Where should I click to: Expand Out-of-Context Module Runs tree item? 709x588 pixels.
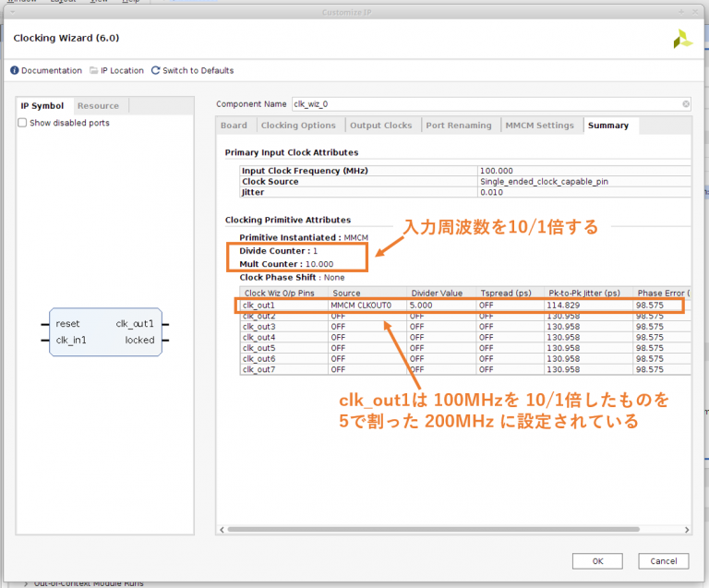(x=26, y=583)
